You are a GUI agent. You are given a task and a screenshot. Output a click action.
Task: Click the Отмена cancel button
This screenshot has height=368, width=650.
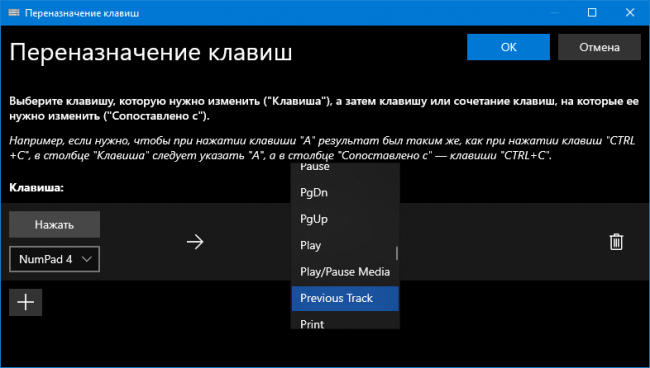[599, 47]
